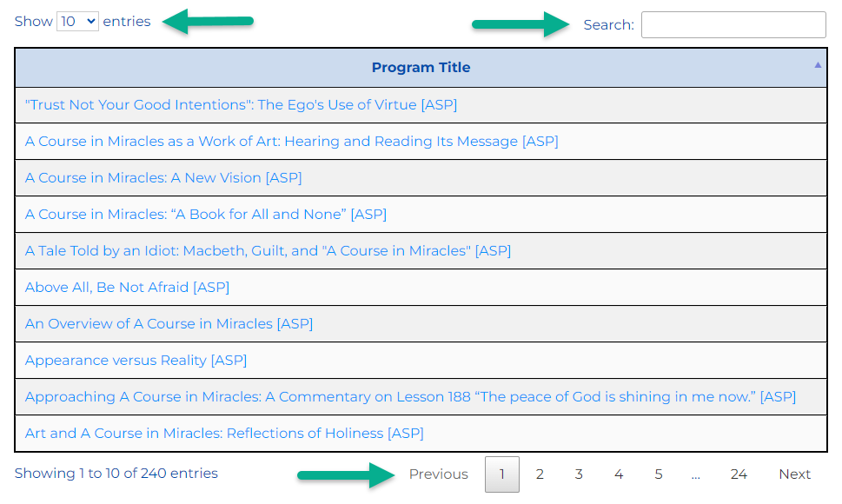
Task: Open A Course in Miracles: A New Vision
Action: pos(163,178)
